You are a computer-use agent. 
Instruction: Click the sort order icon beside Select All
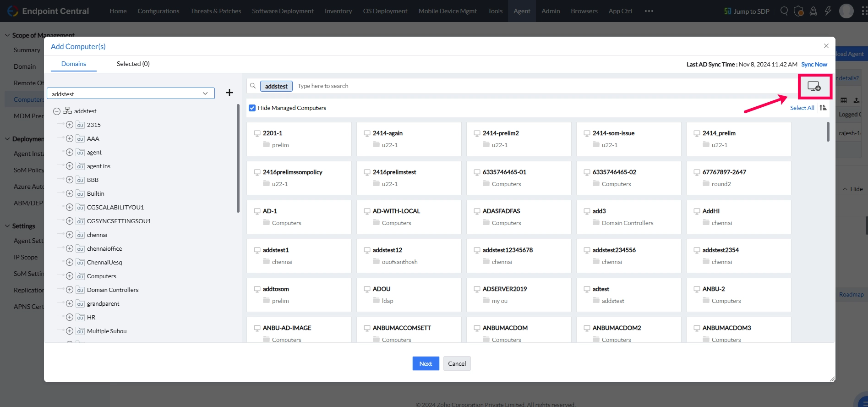(823, 108)
